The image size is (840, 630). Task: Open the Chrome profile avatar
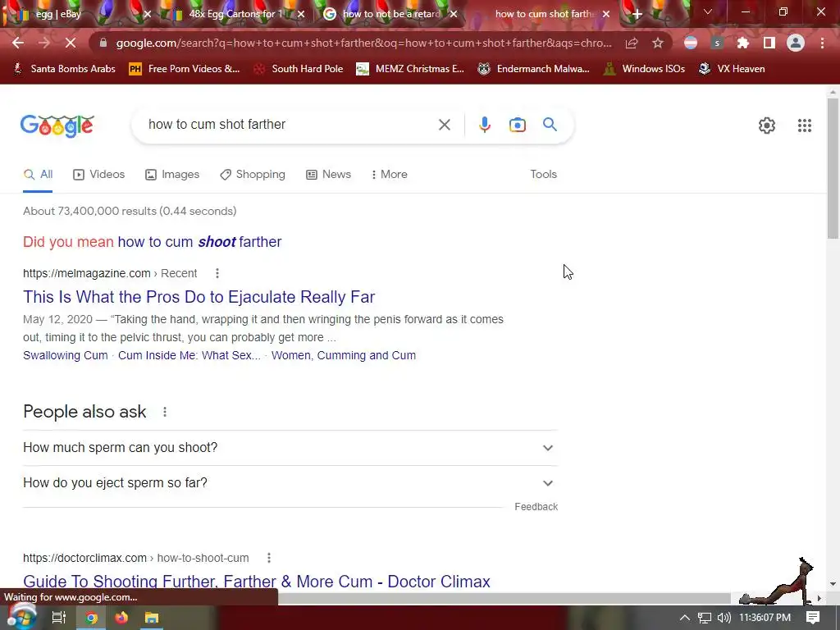point(796,43)
